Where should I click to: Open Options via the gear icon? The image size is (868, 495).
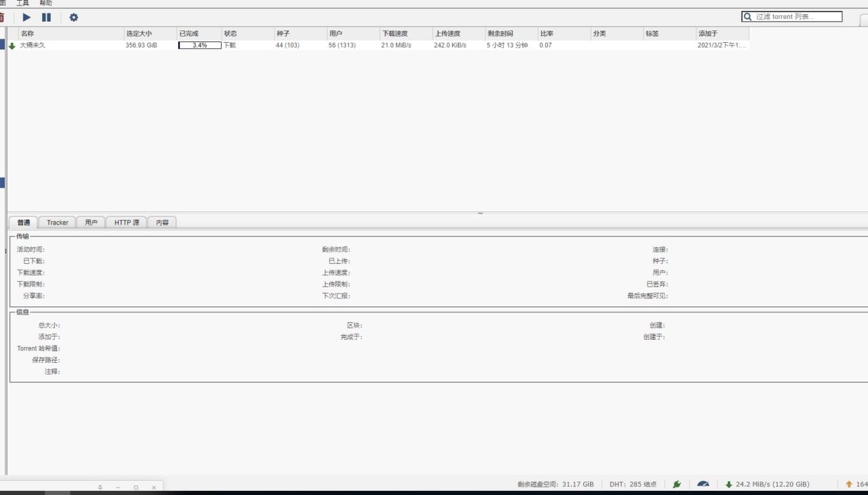click(x=74, y=18)
